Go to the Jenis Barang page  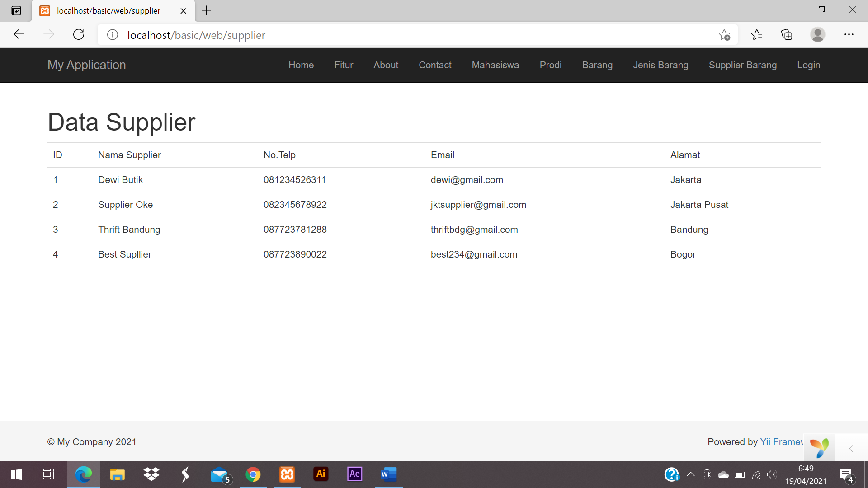coord(660,65)
